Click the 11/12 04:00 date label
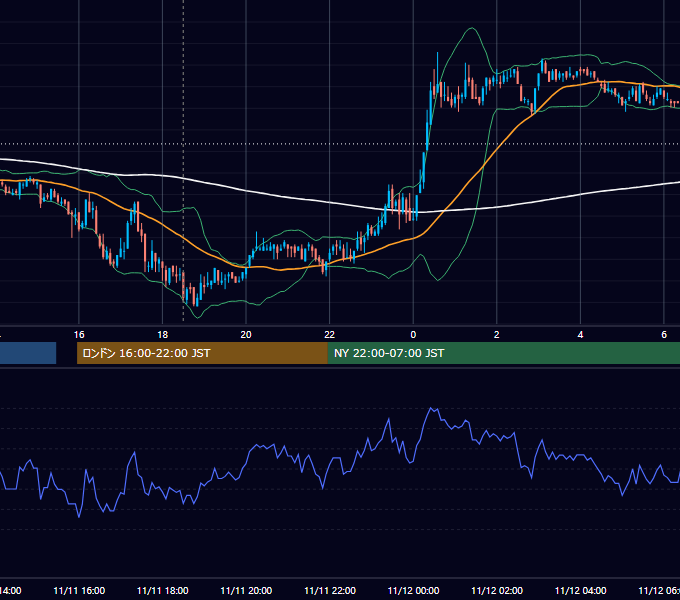This screenshot has width=680, height=600. [x=581, y=590]
